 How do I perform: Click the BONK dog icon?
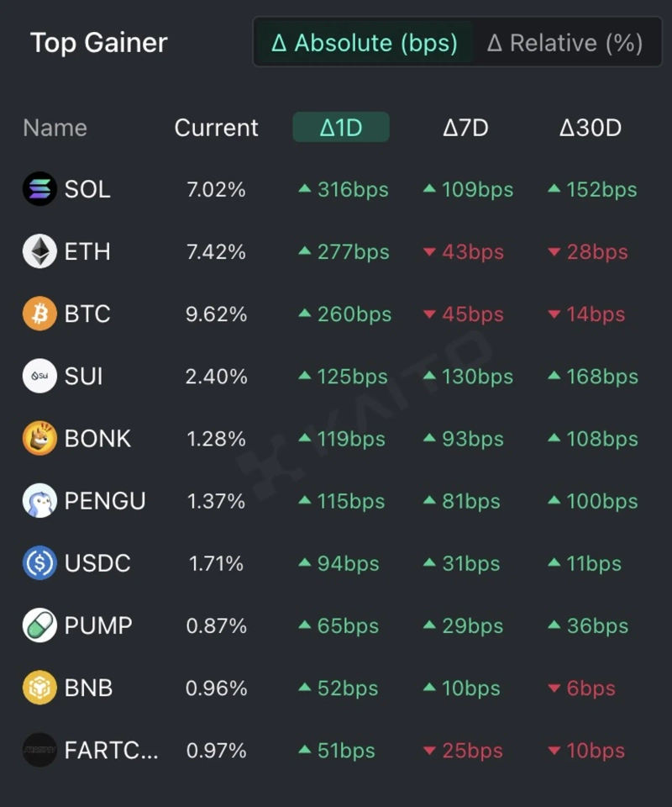[39, 438]
